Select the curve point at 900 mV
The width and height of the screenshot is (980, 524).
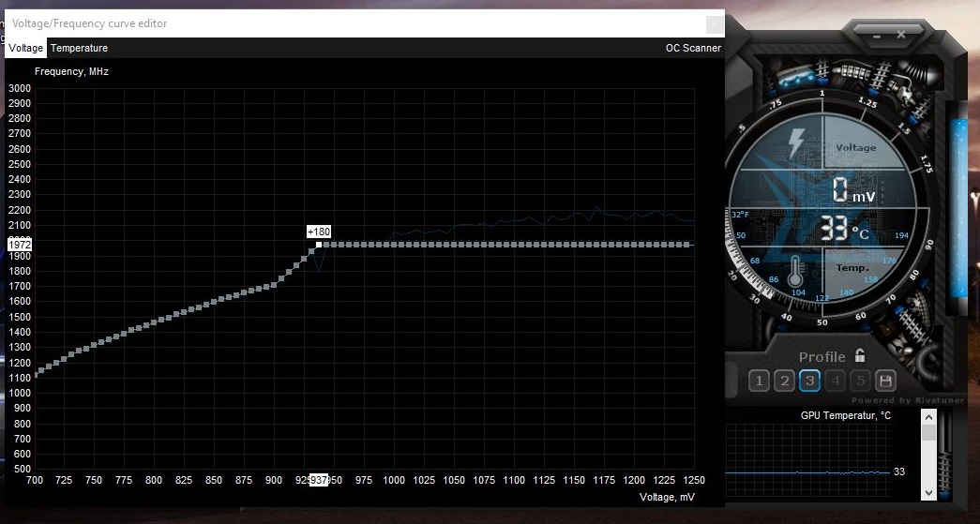[x=274, y=285]
